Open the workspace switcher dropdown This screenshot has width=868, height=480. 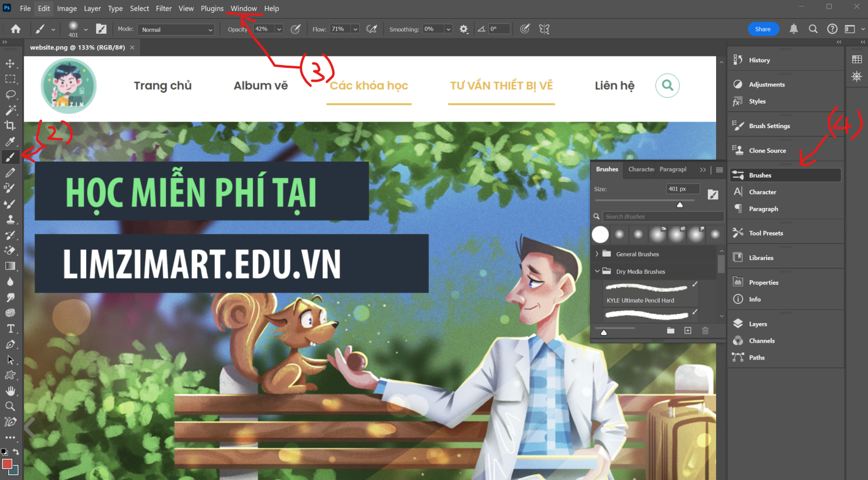(x=853, y=29)
